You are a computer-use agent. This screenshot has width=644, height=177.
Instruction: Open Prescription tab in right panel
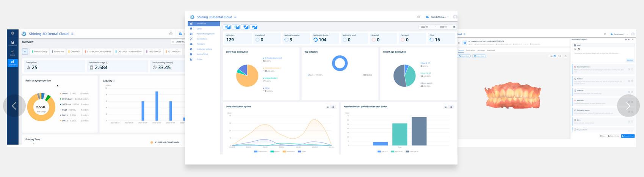coord(470,50)
